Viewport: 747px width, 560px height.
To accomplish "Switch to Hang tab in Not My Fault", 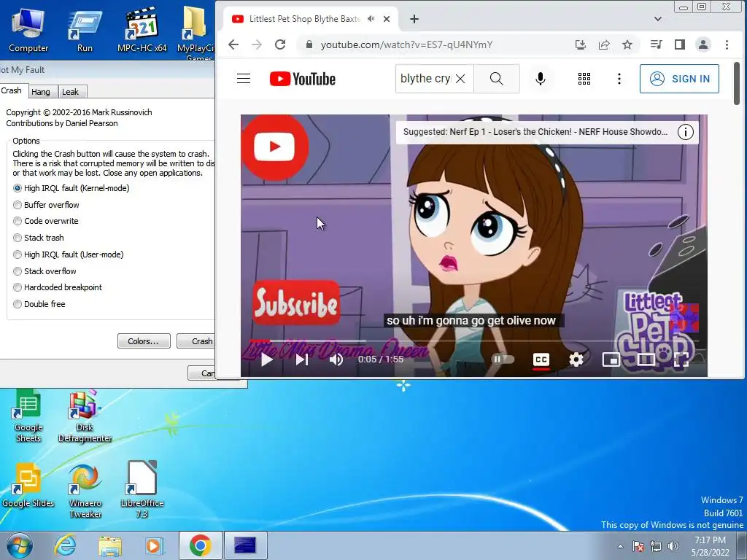I will tap(41, 92).
